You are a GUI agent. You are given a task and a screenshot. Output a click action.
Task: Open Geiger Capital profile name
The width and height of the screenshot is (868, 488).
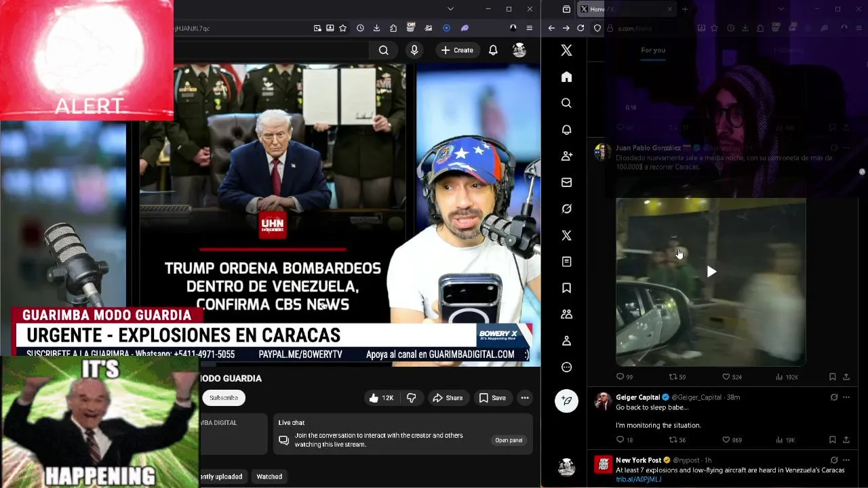(638, 397)
